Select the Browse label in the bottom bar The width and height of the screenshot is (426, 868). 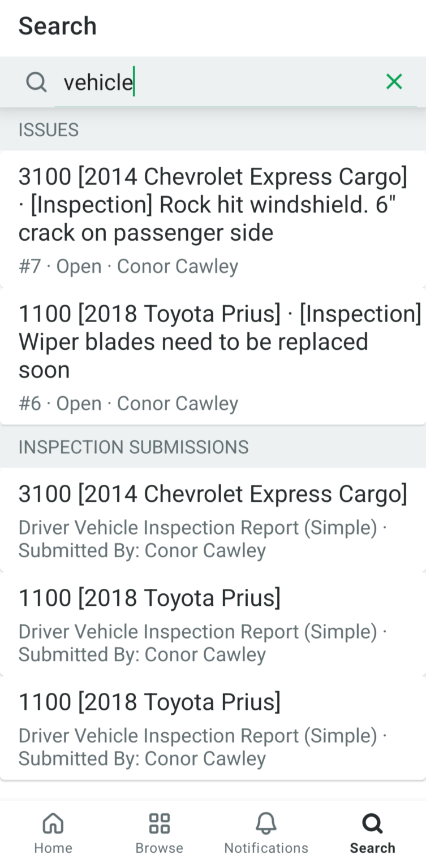click(x=160, y=848)
